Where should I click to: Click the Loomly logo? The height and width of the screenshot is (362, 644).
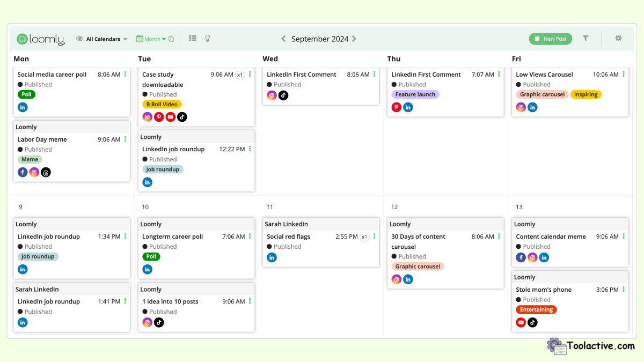(x=41, y=39)
